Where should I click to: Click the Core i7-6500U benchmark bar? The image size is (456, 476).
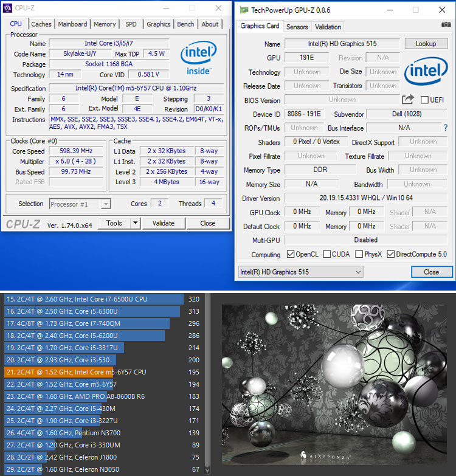point(94,299)
